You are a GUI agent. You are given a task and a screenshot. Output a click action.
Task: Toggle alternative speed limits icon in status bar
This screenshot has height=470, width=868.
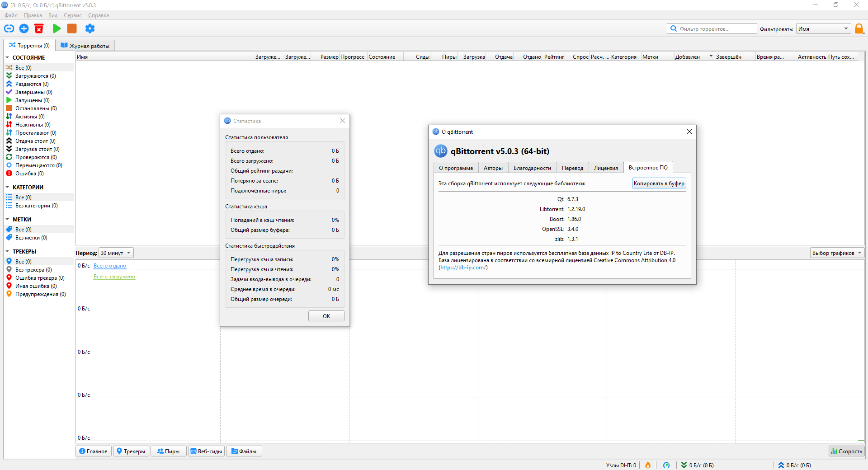click(x=666, y=465)
